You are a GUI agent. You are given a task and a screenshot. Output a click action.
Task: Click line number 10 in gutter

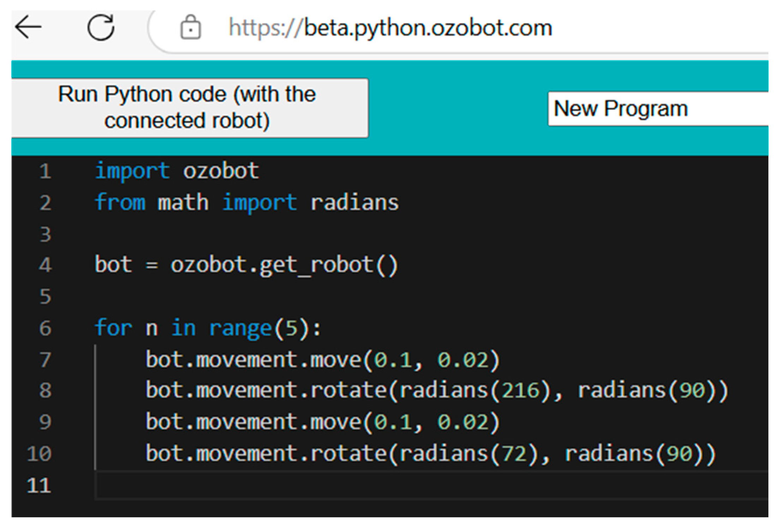tap(39, 454)
